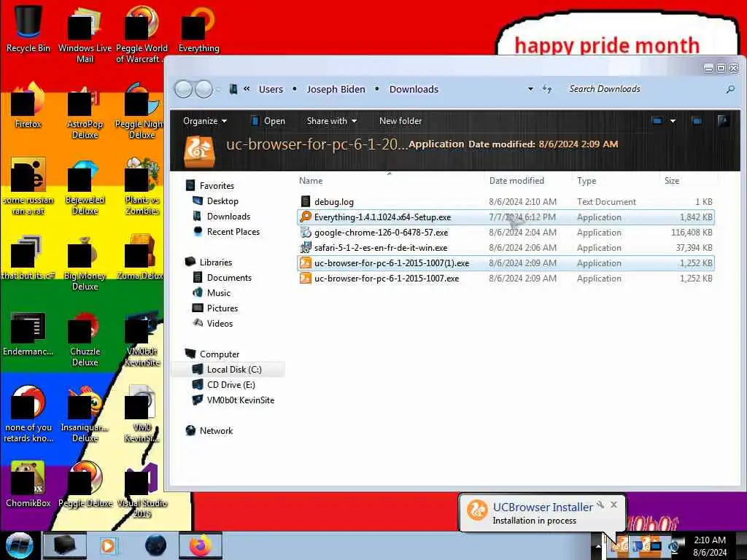The height and width of the screenshot is (560, 747).
Task: Open the ChomikBox desktop icon
Action: 28,483
